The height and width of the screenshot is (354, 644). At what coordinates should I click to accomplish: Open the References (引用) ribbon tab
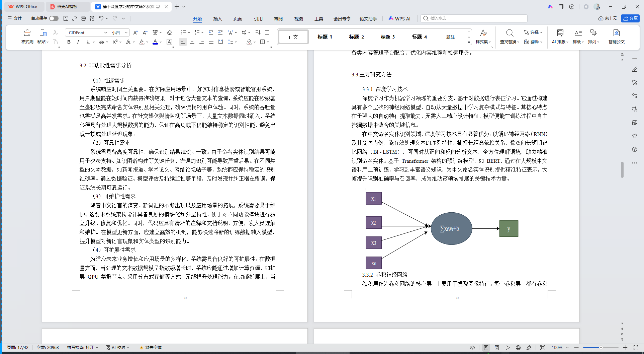258,19
